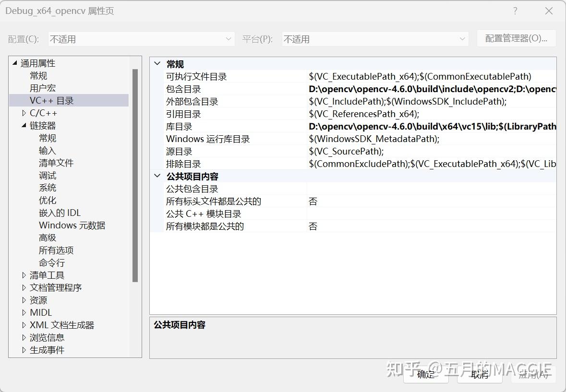Collapse the 链接器 tree node
Image resolution: width=566 pixels, height=392 pixels.
[x=24, y=125]
